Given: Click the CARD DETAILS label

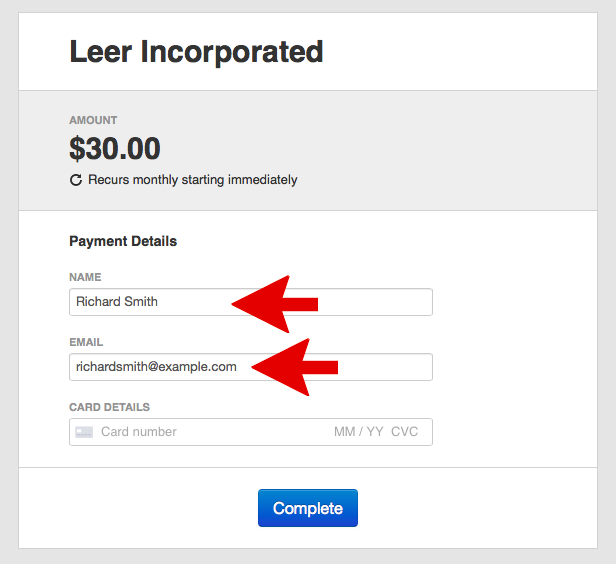Looking at the screenshot, I should [109, 407].
